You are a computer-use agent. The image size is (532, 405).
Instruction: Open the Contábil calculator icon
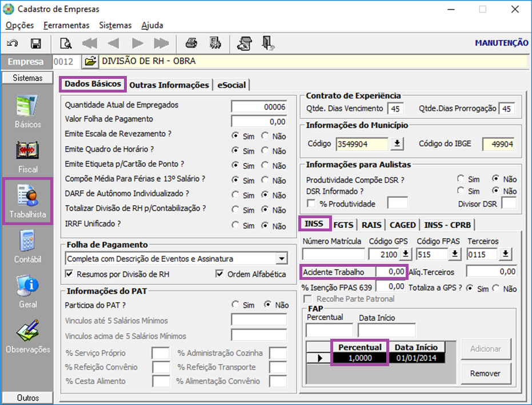(x=27, y=240)
